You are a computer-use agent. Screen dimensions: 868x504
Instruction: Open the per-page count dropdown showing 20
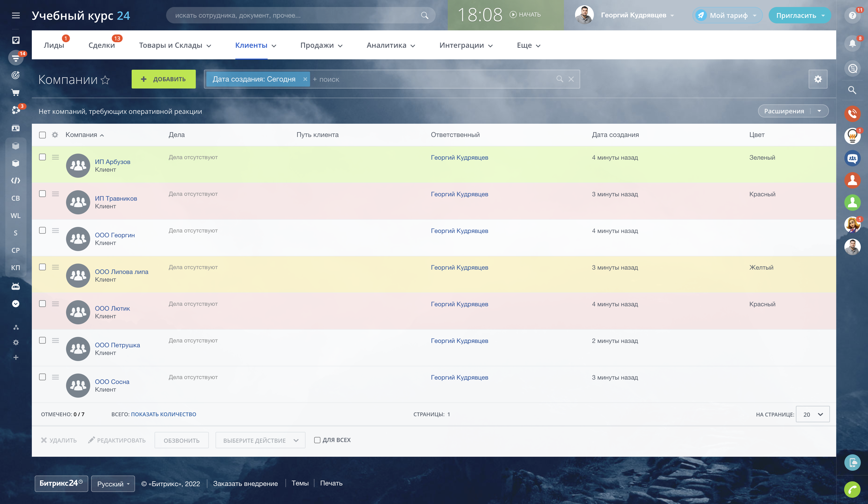point(813,415)
